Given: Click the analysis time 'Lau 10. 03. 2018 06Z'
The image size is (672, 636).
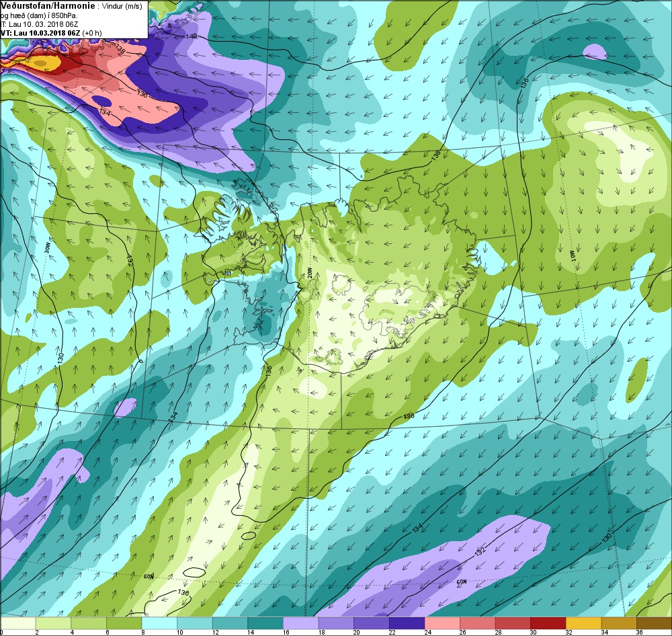Looking at the screenshot, I should 43,24.
